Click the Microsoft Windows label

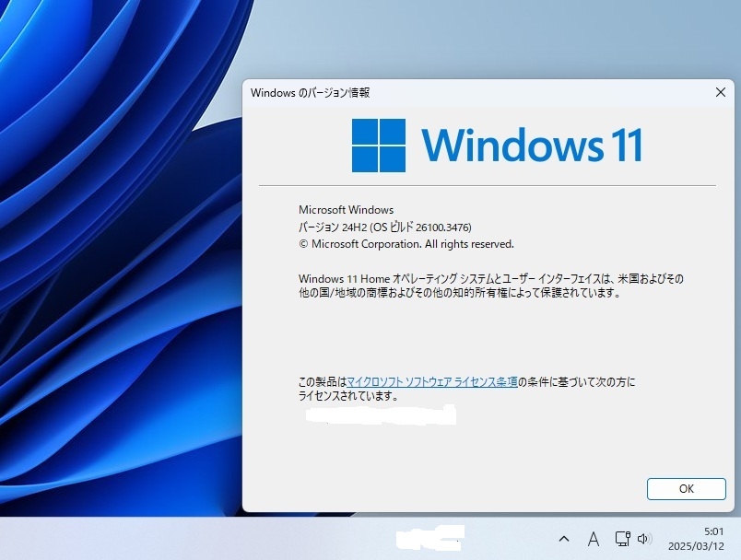346,210
